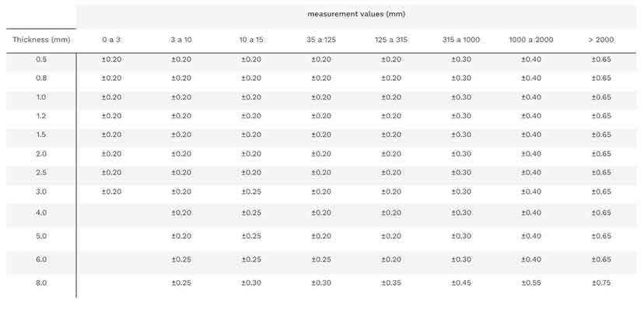Select the ±0.55 value in the 8.0 row

pos(530,283)
